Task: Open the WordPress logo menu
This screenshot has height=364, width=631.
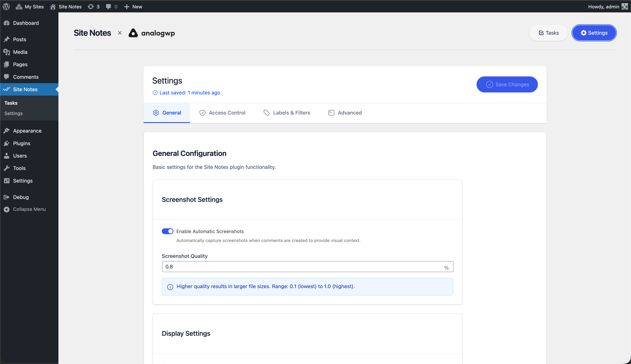Action: click(x=6, y=7)
